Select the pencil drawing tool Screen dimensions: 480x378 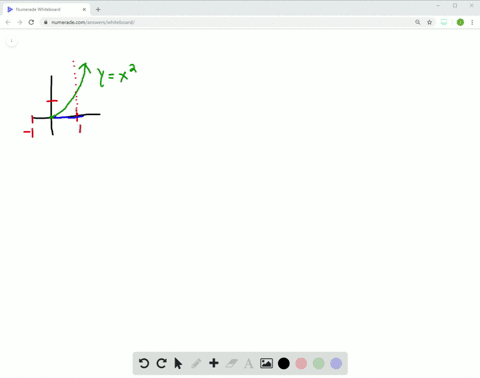point(196,363)
